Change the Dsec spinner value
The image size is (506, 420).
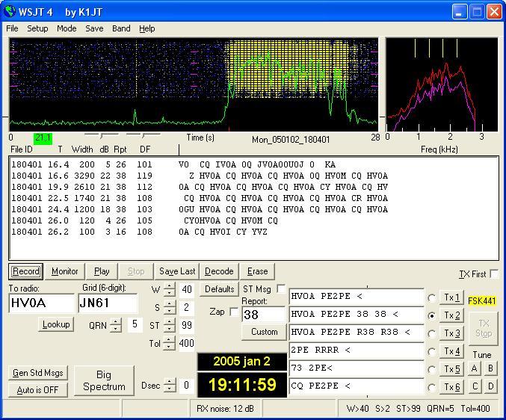[x=169, y=386]
